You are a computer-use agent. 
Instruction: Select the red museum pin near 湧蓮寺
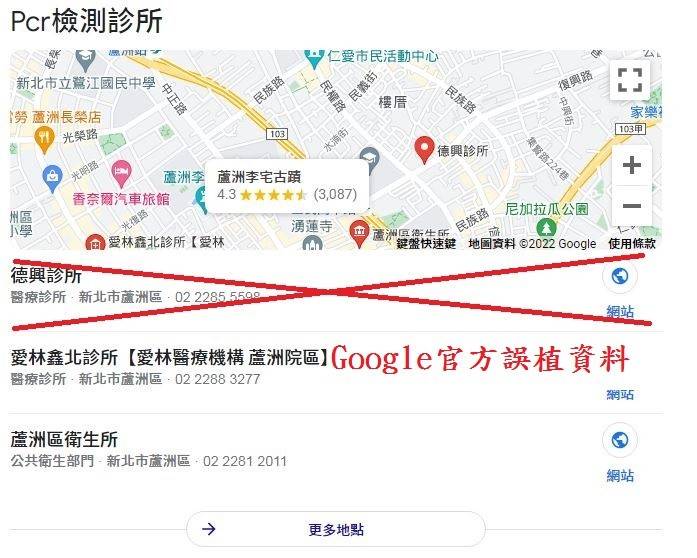359,233
